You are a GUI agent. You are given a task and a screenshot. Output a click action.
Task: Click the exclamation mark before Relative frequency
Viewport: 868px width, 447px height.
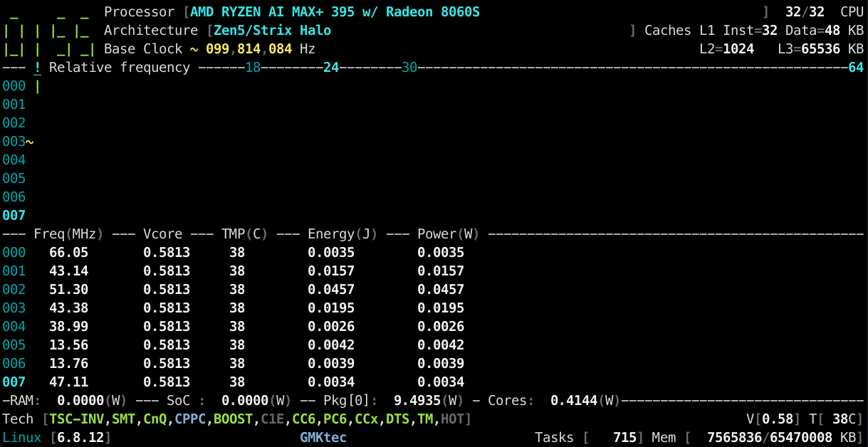[37, 68]
